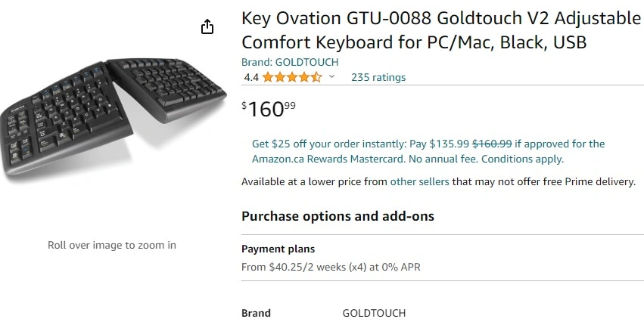Click the 4.4 rating number
The width and height of the screenshot is (644, 325).
(251, 77)
